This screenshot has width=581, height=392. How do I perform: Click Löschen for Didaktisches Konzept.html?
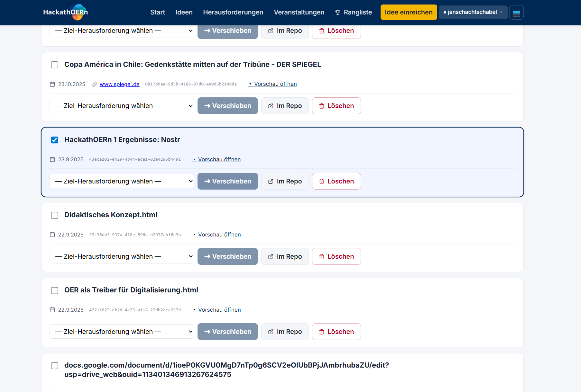(x=337, y=256)
